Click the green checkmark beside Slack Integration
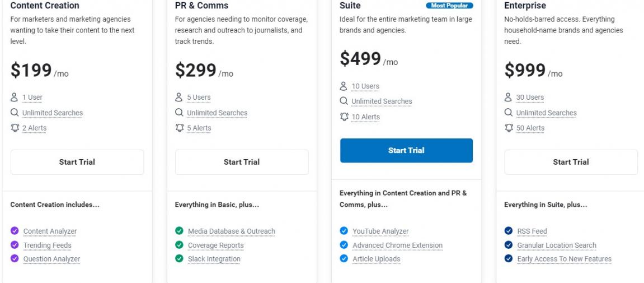 (179, 259)
